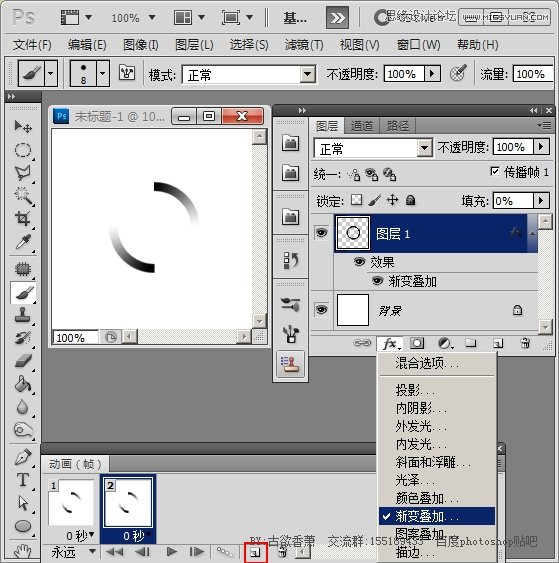This screenshot has height=563, width=559.
Task: Toggle the Propagate Frame 1 checkbox
Action: click(x=495, y=171)
